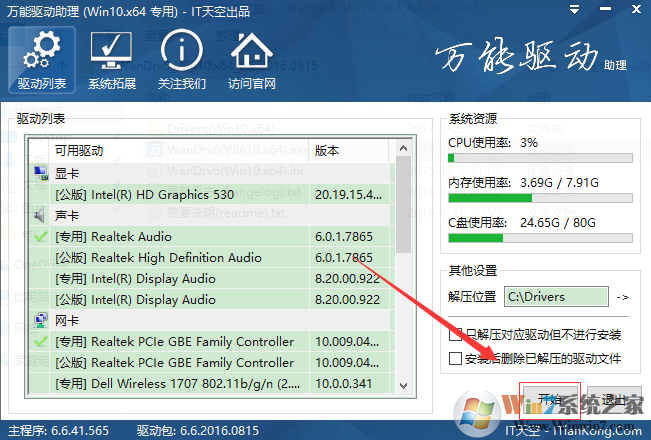Viewport: 651px width, 440px height.
Task: Click the C盘使用率 progress bar
Action: pos(540,238)
